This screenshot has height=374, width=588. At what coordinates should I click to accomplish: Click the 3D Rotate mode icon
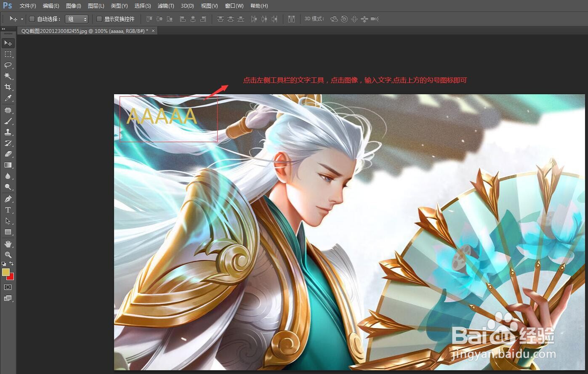tap(334, 19)
